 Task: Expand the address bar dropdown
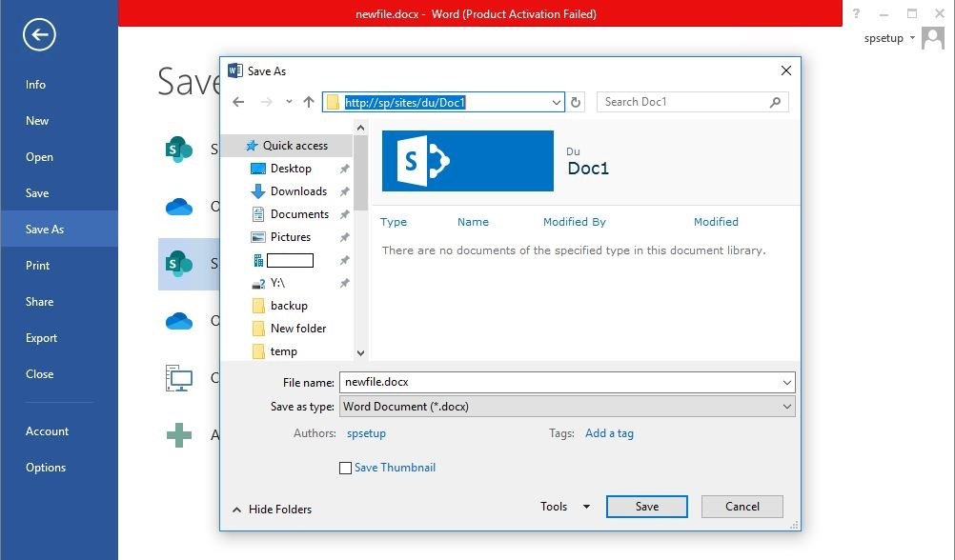point(556,102)
